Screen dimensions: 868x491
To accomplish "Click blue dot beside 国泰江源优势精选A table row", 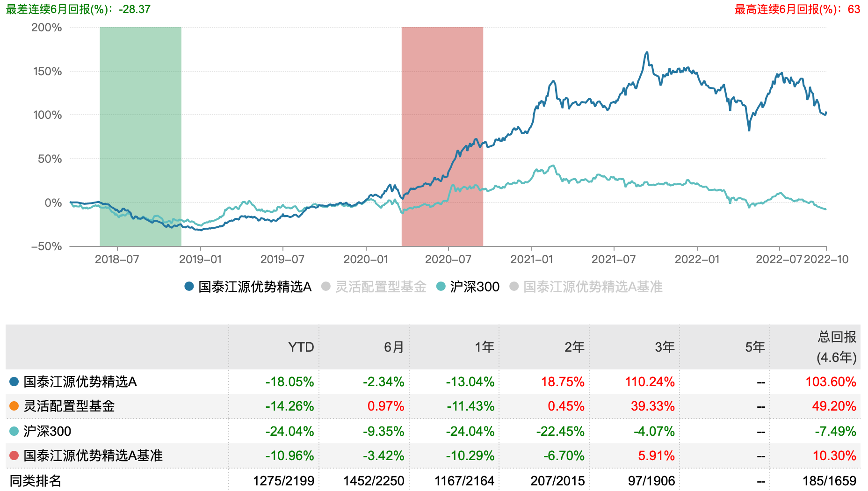I will coord(14,382).
